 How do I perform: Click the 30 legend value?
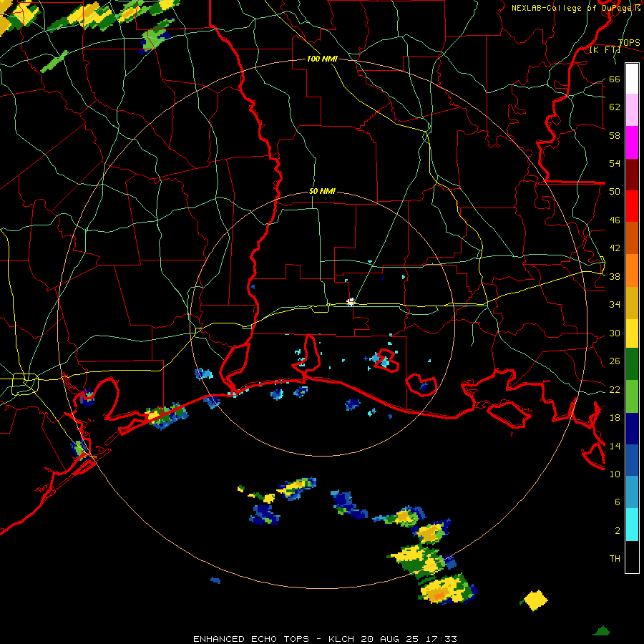[615, 333]
